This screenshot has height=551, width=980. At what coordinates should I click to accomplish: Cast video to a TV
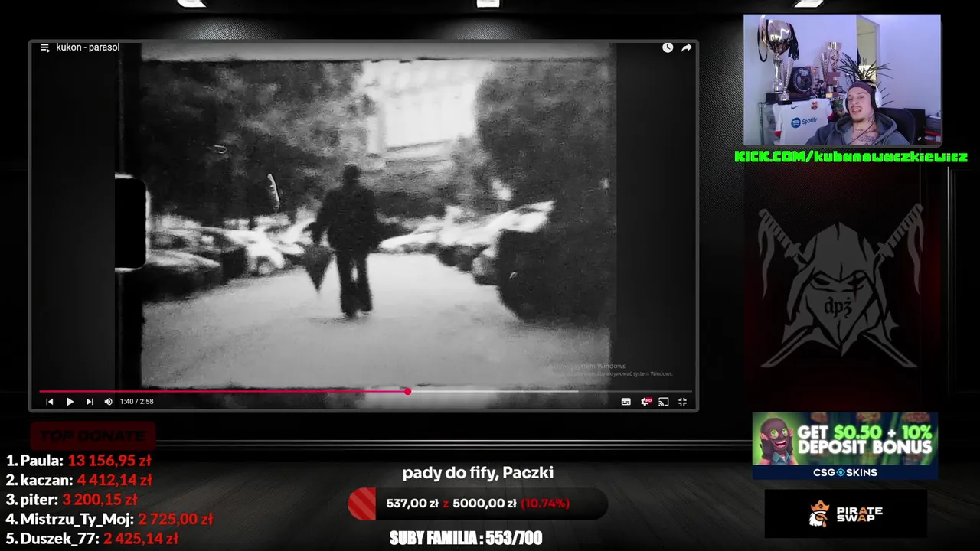[x=664, y=402]
